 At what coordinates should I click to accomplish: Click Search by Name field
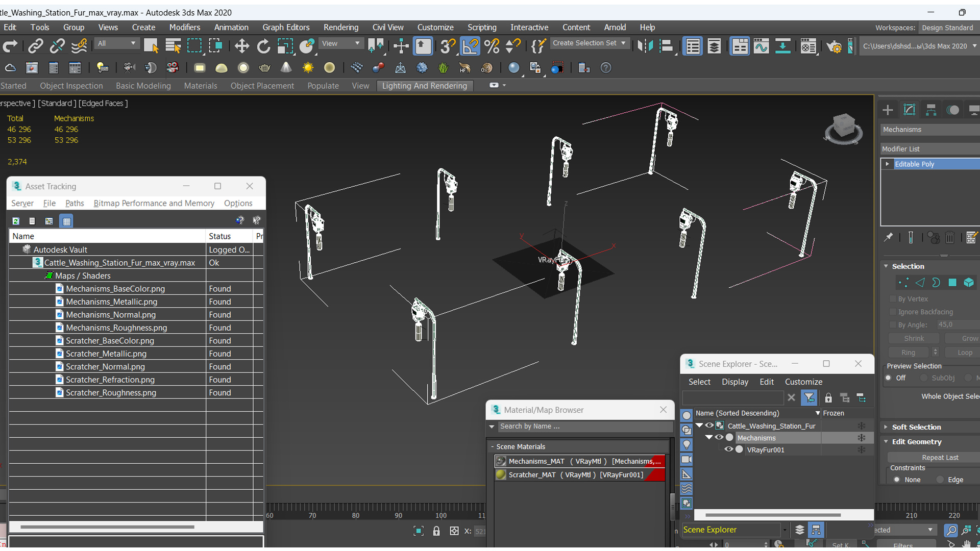coord(584,427)
